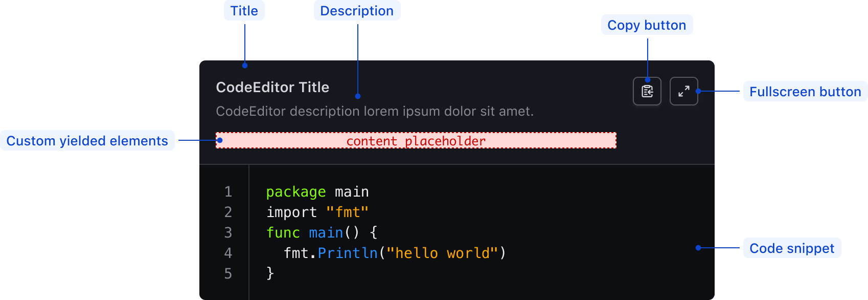The width and height of the screenshot is (868, 300).
Task: Select the red content placeholder box
Action: [x=416, y=141]
